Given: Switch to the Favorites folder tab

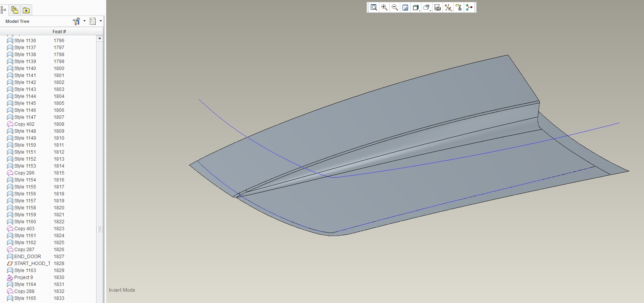Looking at the screenshot, I should [26, 10].
